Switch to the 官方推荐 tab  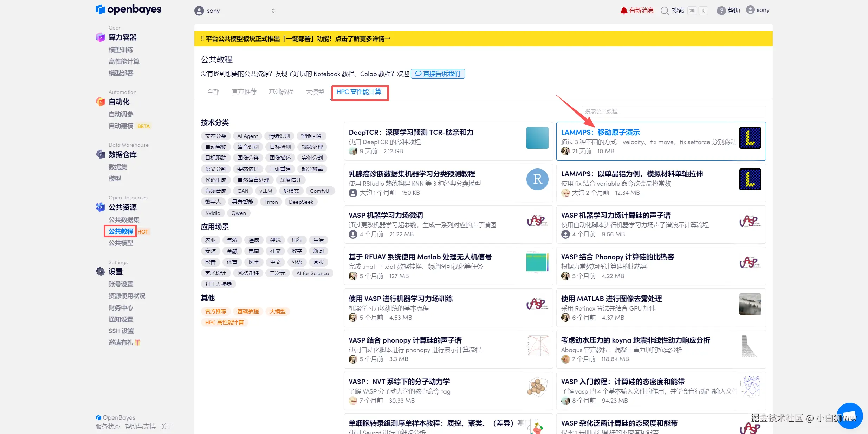click(x=244, y=92)
